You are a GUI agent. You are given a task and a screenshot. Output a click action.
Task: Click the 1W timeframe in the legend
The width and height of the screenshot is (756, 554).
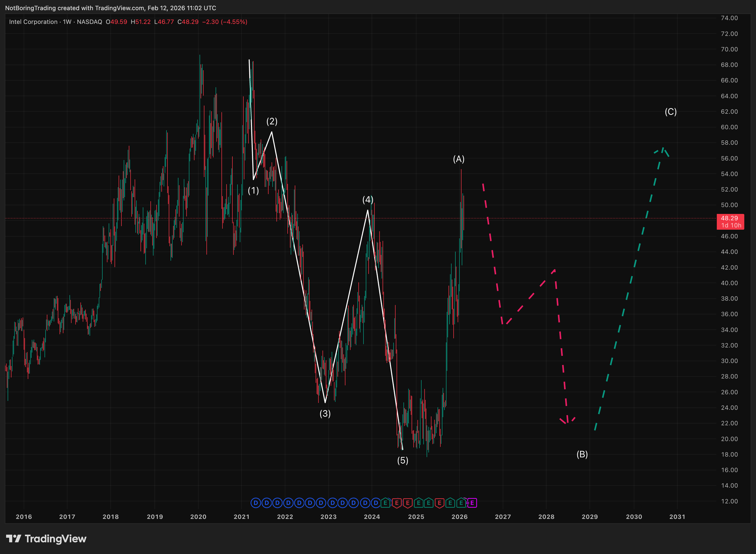[67, 22]
